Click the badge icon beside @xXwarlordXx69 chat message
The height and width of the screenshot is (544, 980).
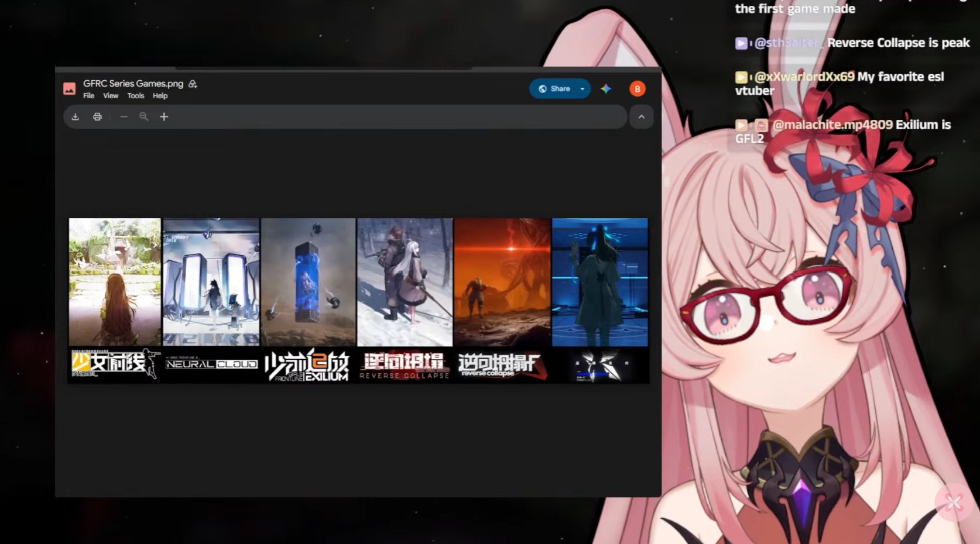(741, 77)
